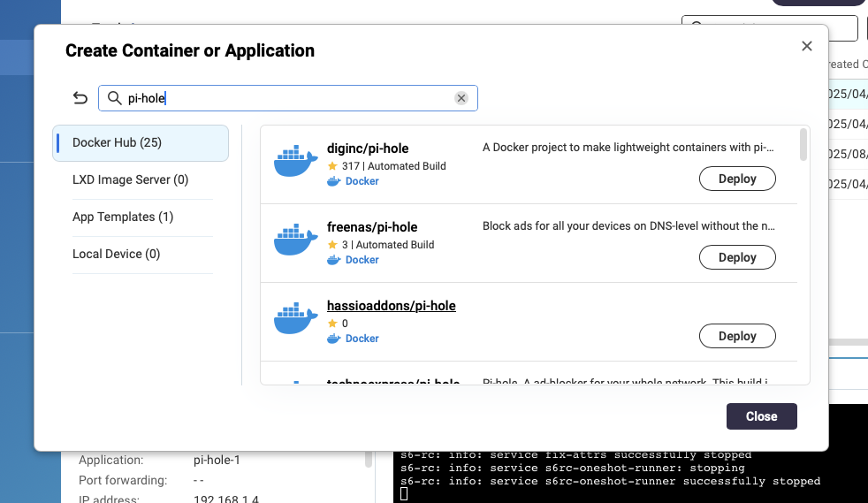Click the star rating icon for diginc/pi-hole
Viewport: 868px width, 503px height.
coord(332,166)
